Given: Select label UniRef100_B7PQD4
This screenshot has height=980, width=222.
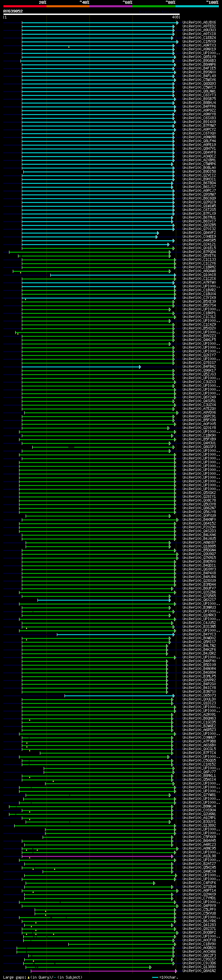Looking at the screenshot, I should [199, 252].
